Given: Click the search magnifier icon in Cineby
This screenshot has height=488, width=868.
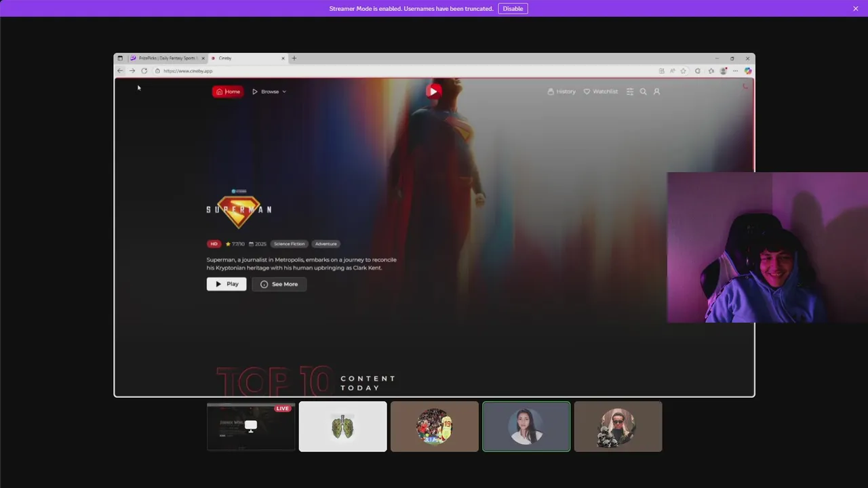Looking at the screenshot, I should pos(643,91).
